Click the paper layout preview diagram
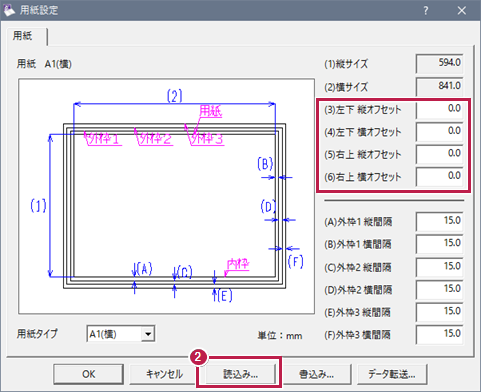Screen dimensions: 481x392 tap(167, 196)
